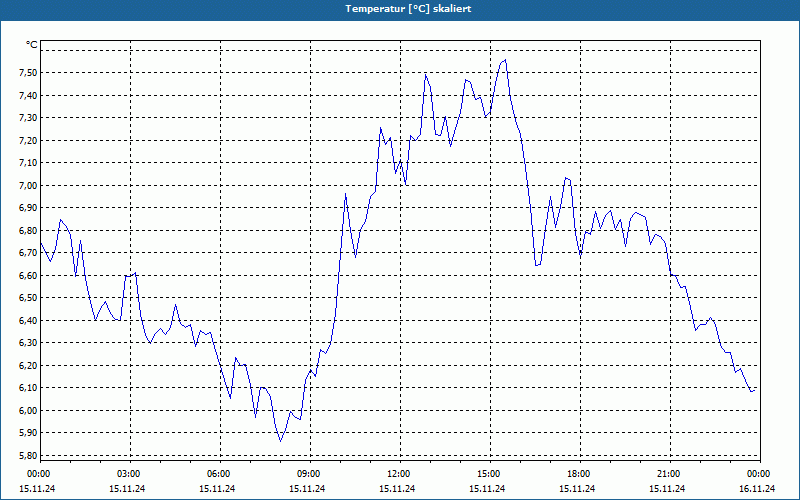The image size is (800, 500).
Task: Click the 5,80 y-axis label
Action: (x=28, y=456)
